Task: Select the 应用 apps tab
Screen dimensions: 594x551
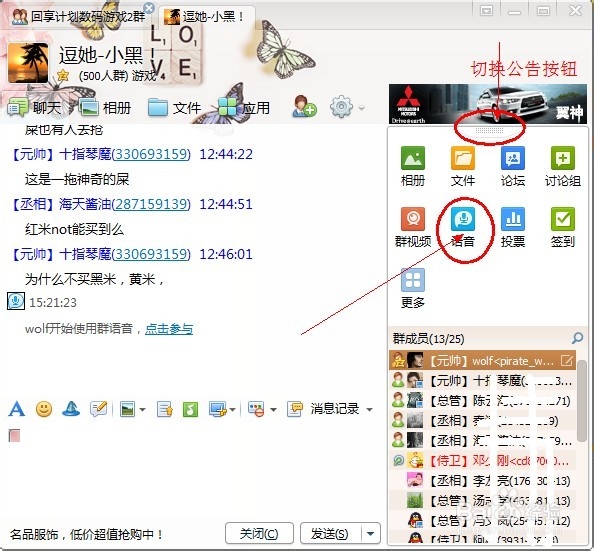Action: pyautogui.click(x=244, y=107)
